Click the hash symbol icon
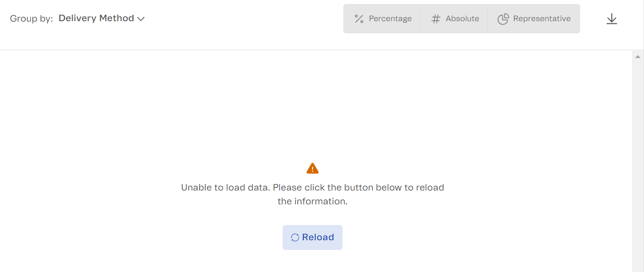 pyautogui.click(x=435, y=19)
